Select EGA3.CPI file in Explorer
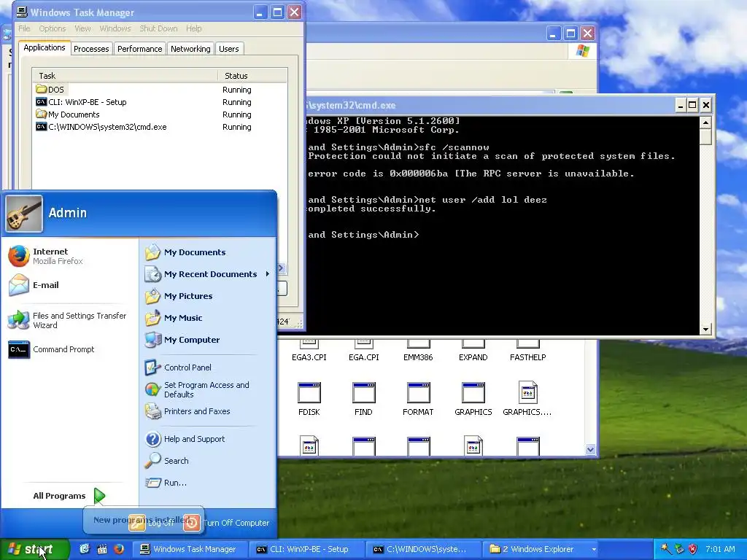The width and height of the screenshot is (747, 560). point(309,351)
